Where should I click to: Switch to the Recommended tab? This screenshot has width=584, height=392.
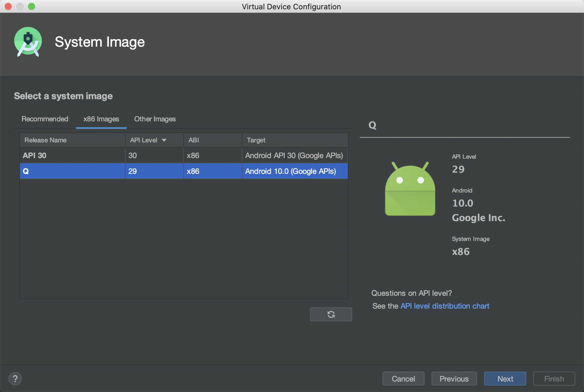click(x=45, y=119)
